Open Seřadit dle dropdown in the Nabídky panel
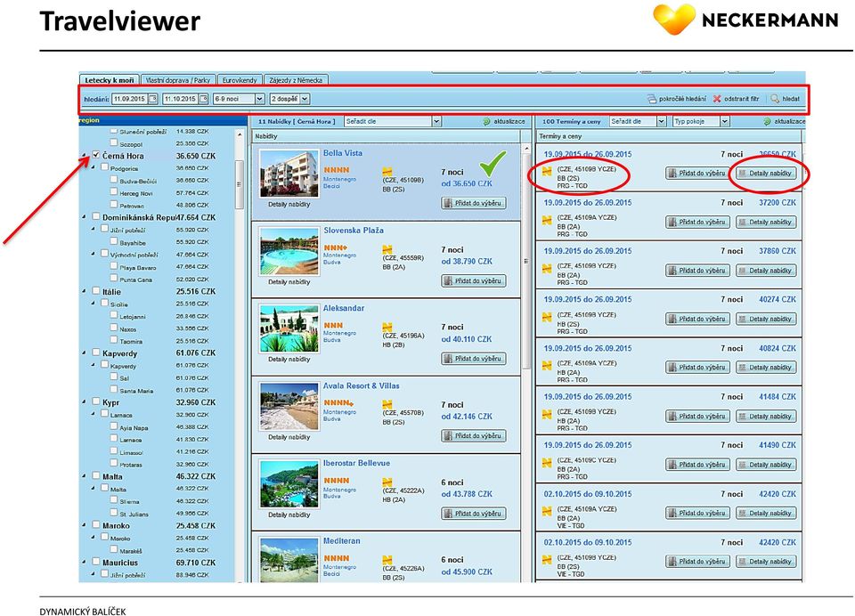This screenshot has height=616, width=855. pos(393,122)
